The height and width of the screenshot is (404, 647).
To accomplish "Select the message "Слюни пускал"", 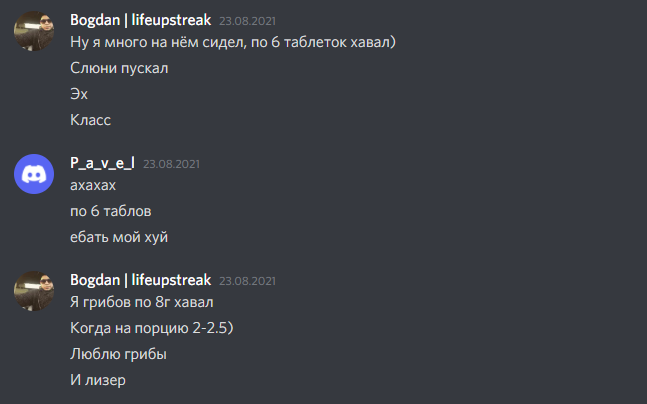I will tap(119, 68).
